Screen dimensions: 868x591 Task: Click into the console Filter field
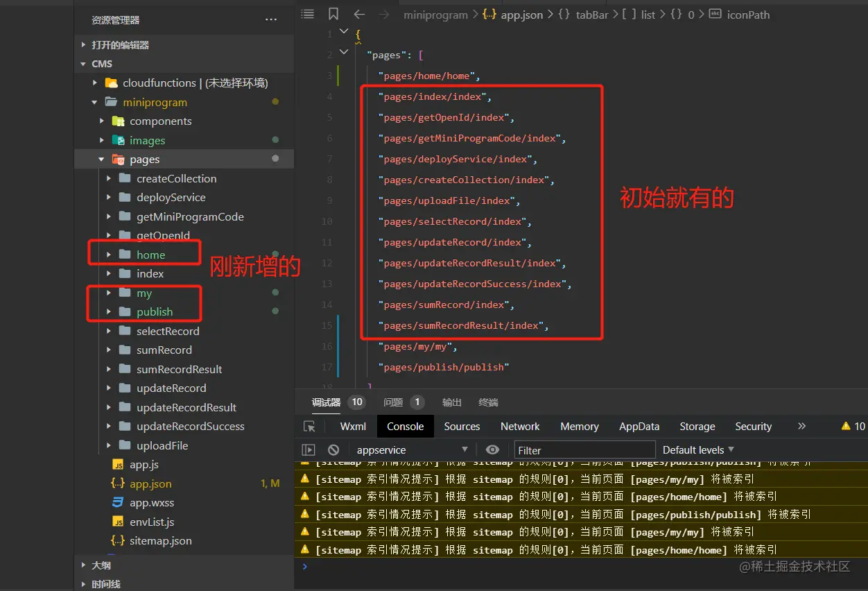click(584, 449)
